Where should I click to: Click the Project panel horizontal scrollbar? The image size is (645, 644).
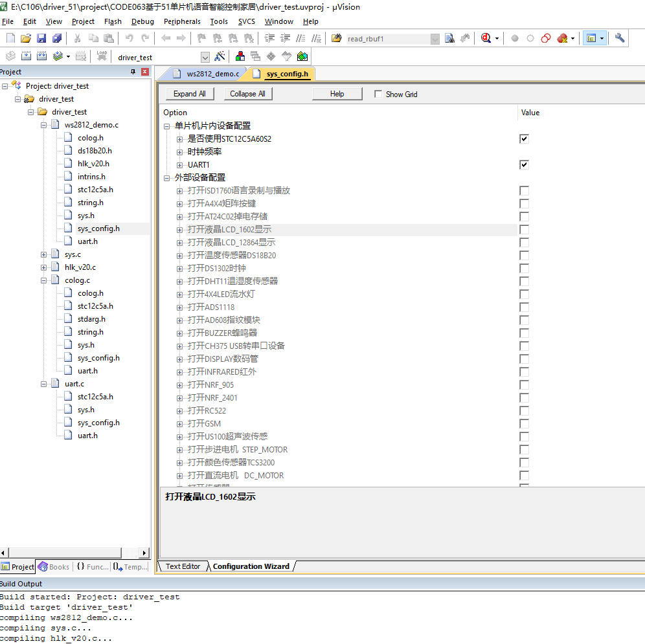click(x=65, y=553)
